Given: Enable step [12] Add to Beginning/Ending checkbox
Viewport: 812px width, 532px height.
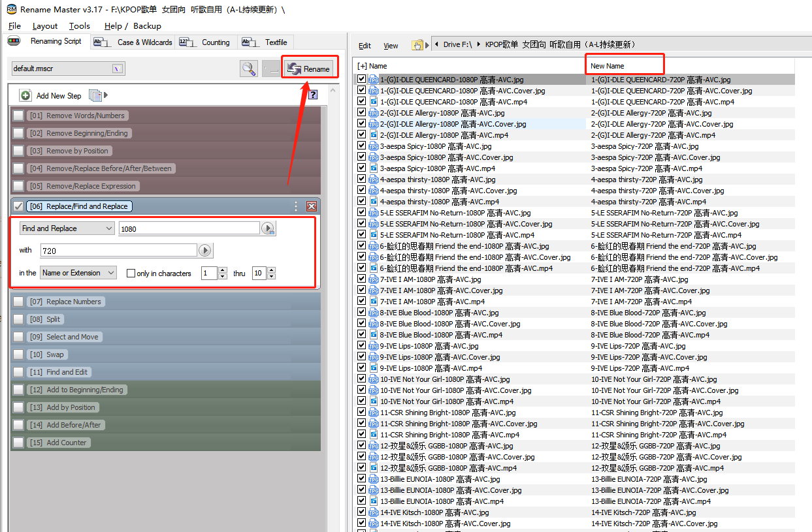Looking at the screenshot, I should click(18, 390).
